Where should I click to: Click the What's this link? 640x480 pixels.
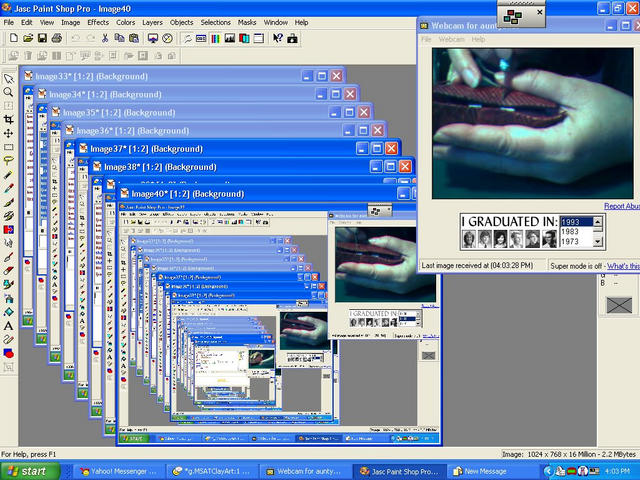(x=623, y=266)
